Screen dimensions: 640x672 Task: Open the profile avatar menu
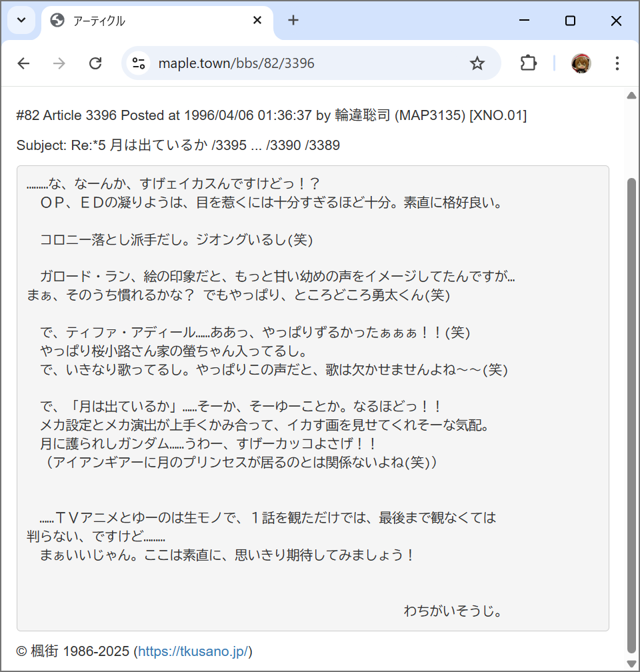(x=581, y=63)
